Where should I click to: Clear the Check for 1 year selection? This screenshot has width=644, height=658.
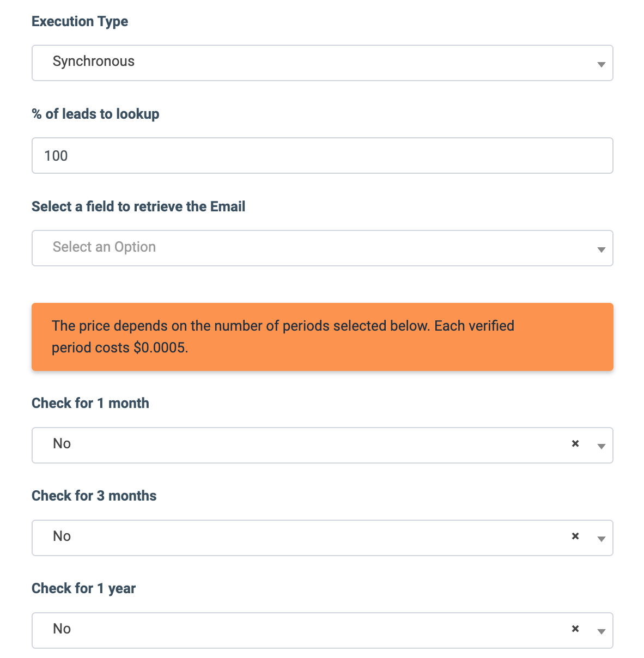tap(575, 629)
